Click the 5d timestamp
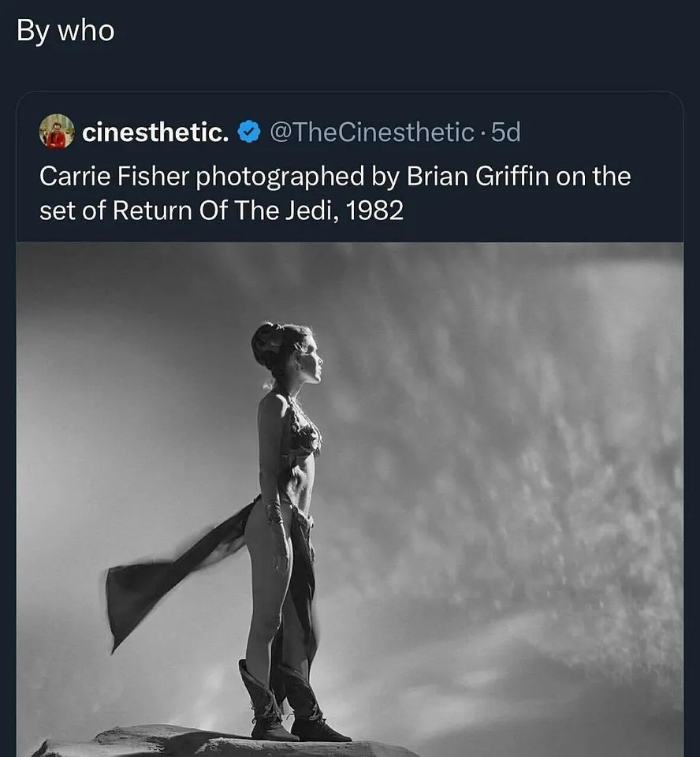This screenshot has height=757, width=700. point(505,132)
